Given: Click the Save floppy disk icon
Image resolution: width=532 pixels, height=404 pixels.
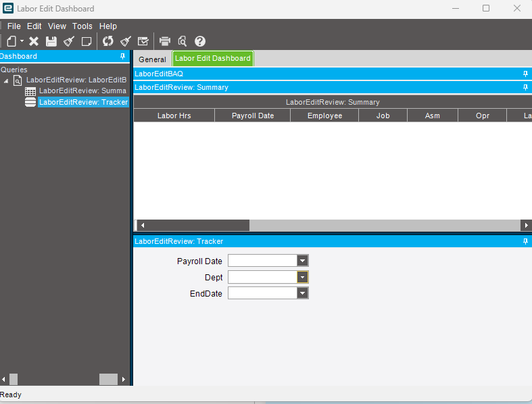Looking at the screenshot, I should click(51, 41).
